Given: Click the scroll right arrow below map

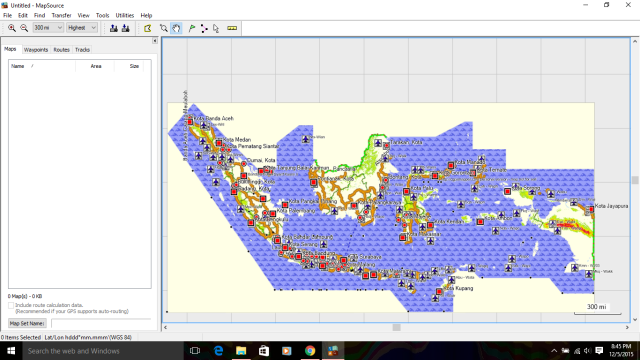Looking at the screenshot, I should click(x=627, y=327).
